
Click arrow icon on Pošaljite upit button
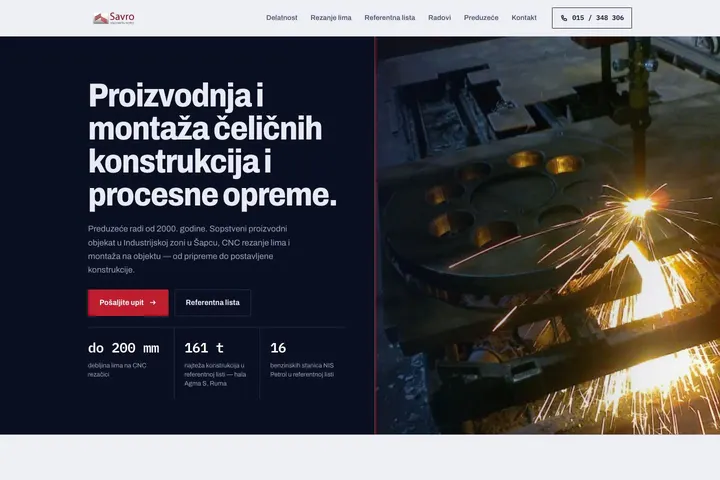click(x=153, y=303)
